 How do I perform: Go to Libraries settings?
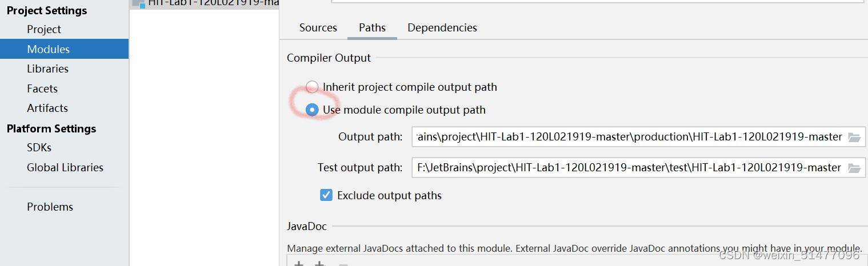click(47, 68)
